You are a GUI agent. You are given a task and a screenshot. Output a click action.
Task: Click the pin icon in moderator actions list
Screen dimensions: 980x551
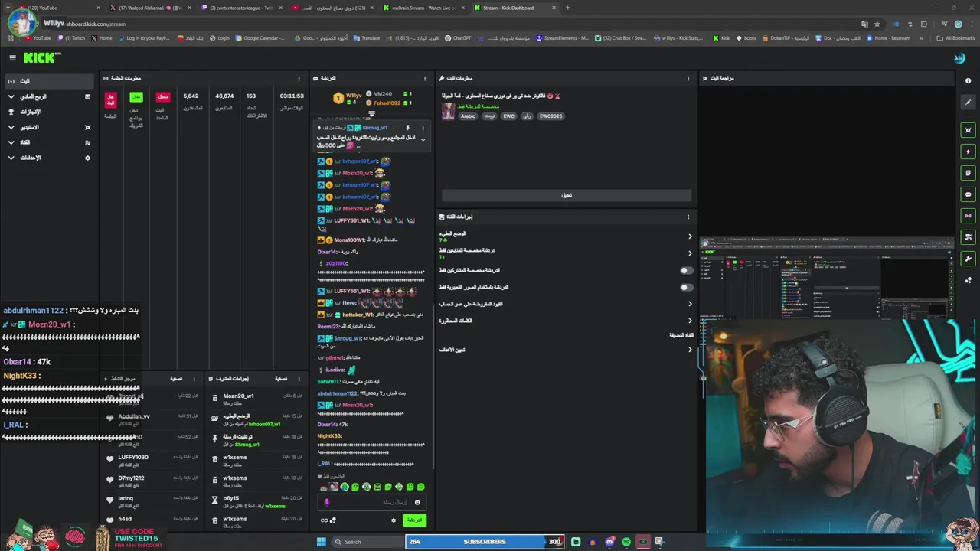[x=215, y=438]
